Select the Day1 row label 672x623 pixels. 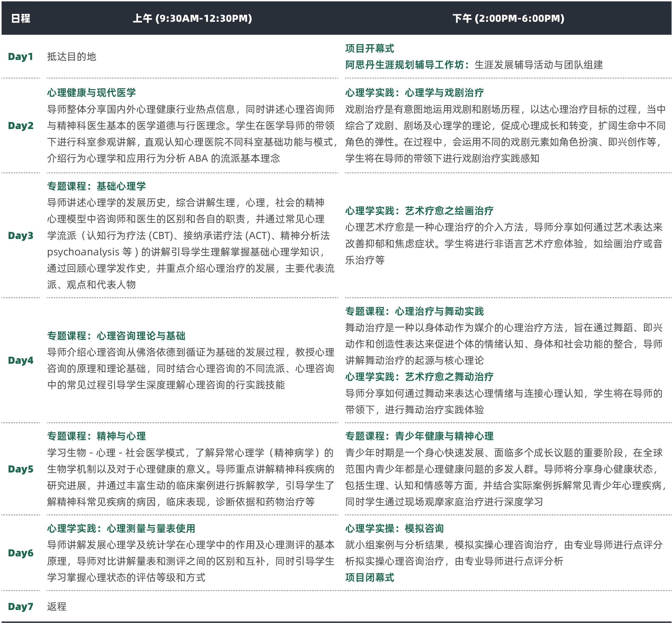[21, 57]
